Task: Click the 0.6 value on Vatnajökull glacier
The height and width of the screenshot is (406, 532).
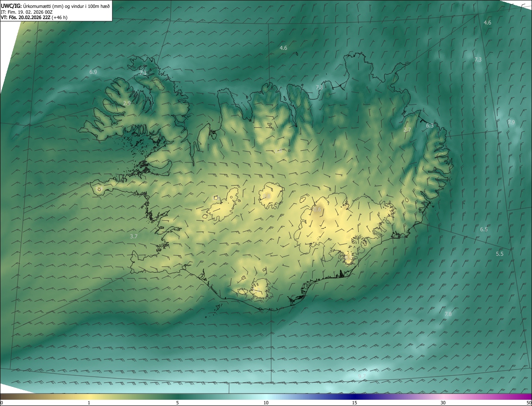Action: click(x=317, y=210)
